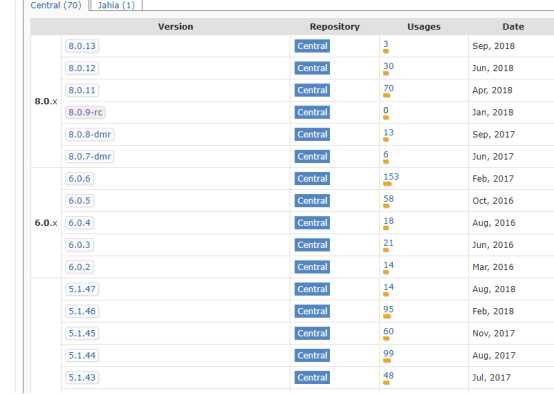Open usages count 153 for 6.0.6
This screenshot has height=394, width=554.
point(391,177)
